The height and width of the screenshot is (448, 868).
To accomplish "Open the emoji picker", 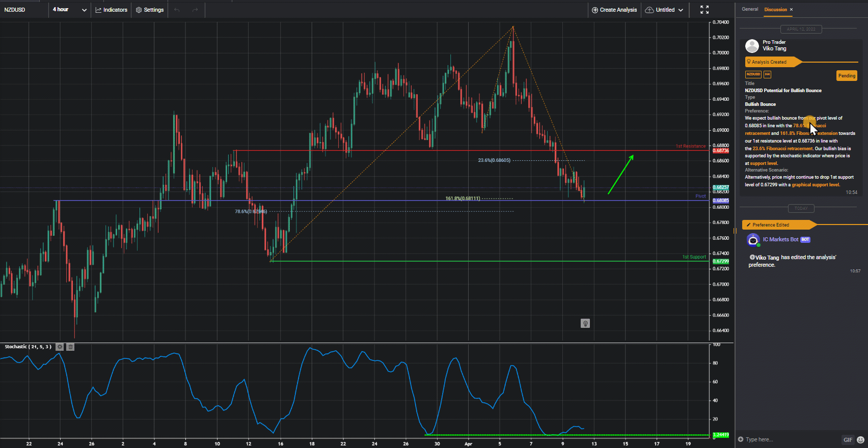I will [x=860, y=439].
